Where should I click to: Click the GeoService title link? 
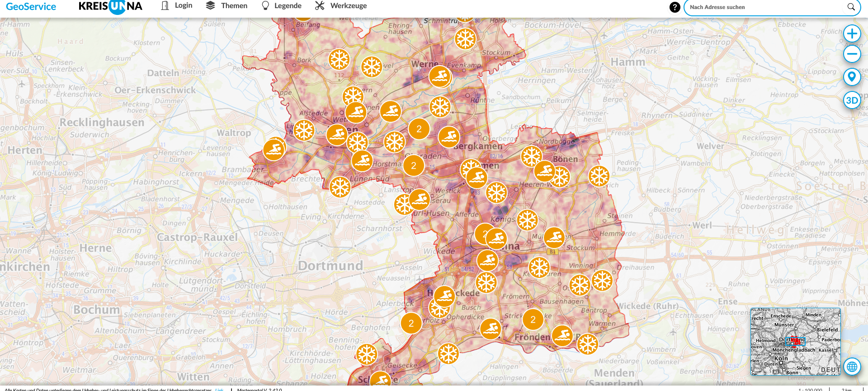[31, 7]
